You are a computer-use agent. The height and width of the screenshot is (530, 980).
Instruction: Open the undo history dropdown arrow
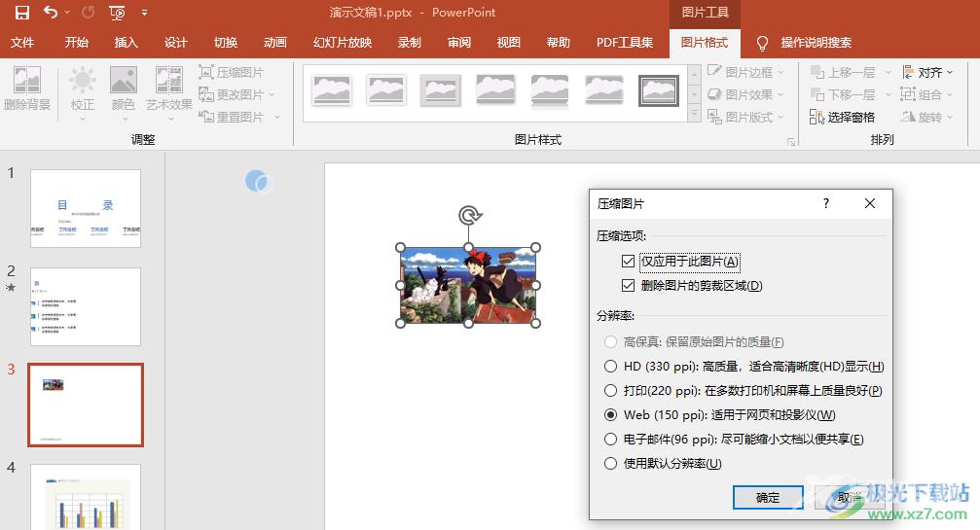click(x=67, y=13)
